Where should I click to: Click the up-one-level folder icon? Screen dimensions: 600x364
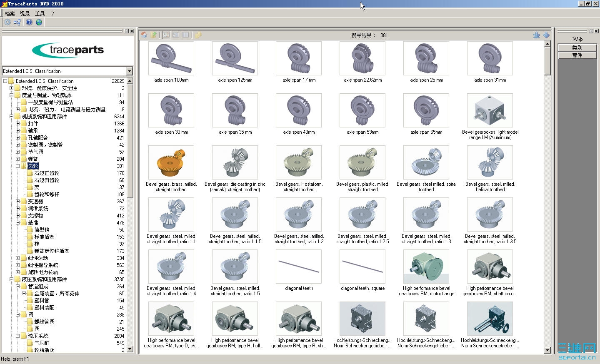154,35
